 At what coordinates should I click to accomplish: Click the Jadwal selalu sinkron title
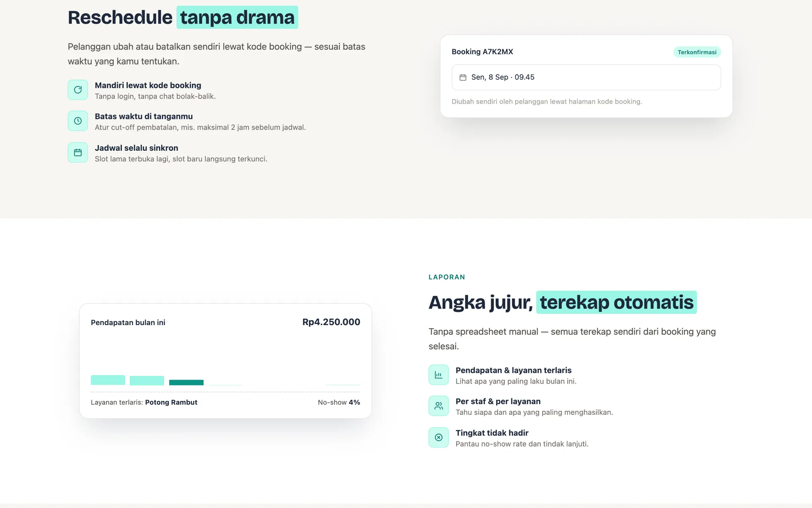137,148
